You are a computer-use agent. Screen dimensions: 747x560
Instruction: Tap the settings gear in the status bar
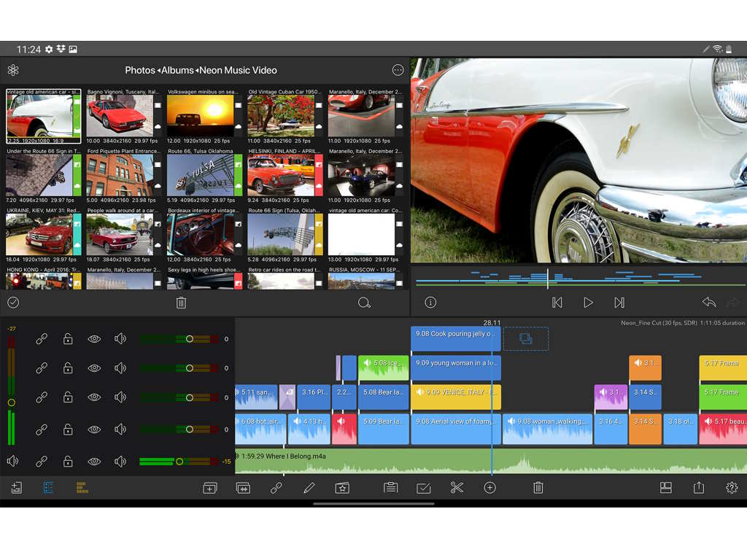tap(49, 49)
